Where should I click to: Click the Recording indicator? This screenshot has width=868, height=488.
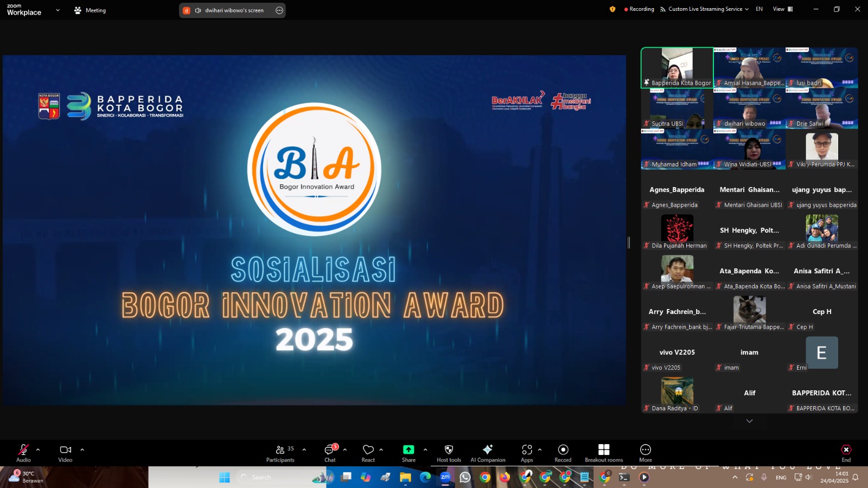point(639,9)
